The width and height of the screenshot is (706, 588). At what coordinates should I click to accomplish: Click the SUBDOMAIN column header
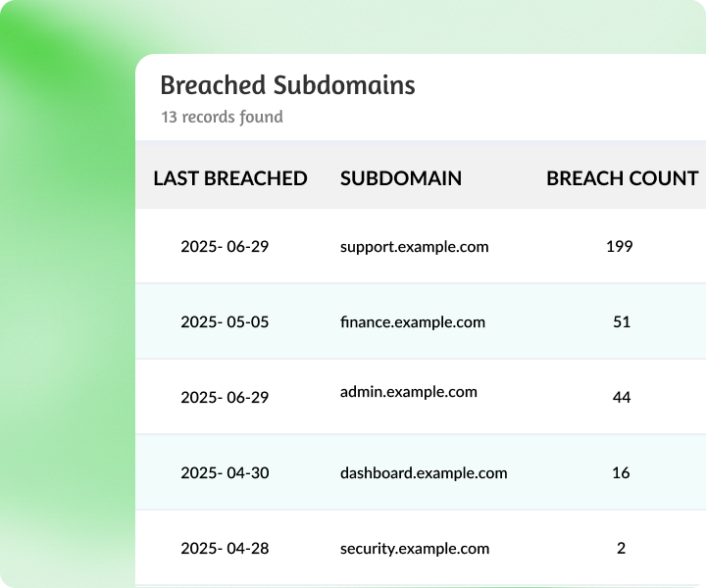[x=401, y=178]
